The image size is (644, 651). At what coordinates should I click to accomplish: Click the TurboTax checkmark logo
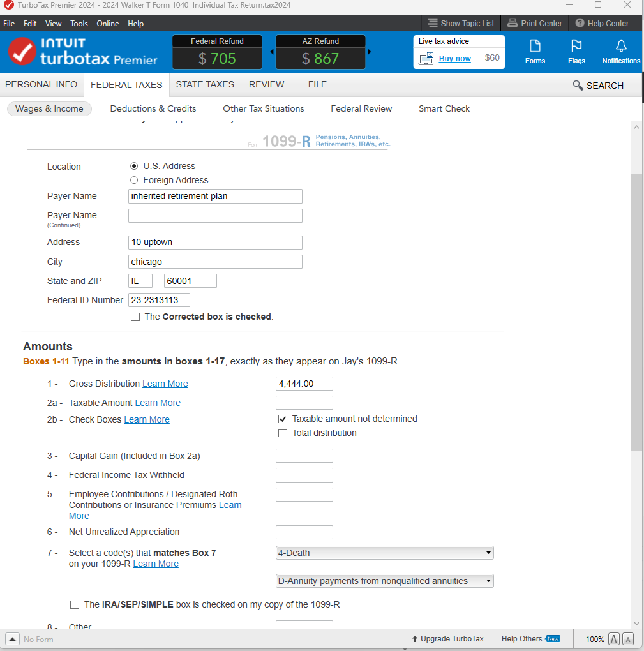pyautogui.click(x=22, y=51)
